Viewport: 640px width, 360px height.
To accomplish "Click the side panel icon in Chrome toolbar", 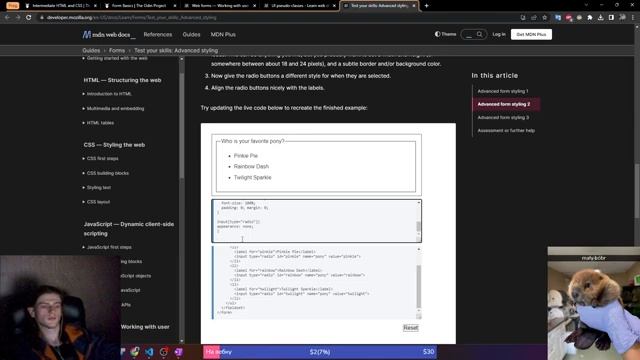I will (611, 18).
